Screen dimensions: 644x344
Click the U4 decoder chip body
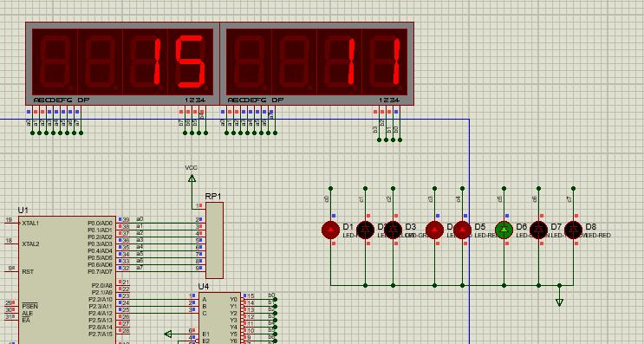220,318
